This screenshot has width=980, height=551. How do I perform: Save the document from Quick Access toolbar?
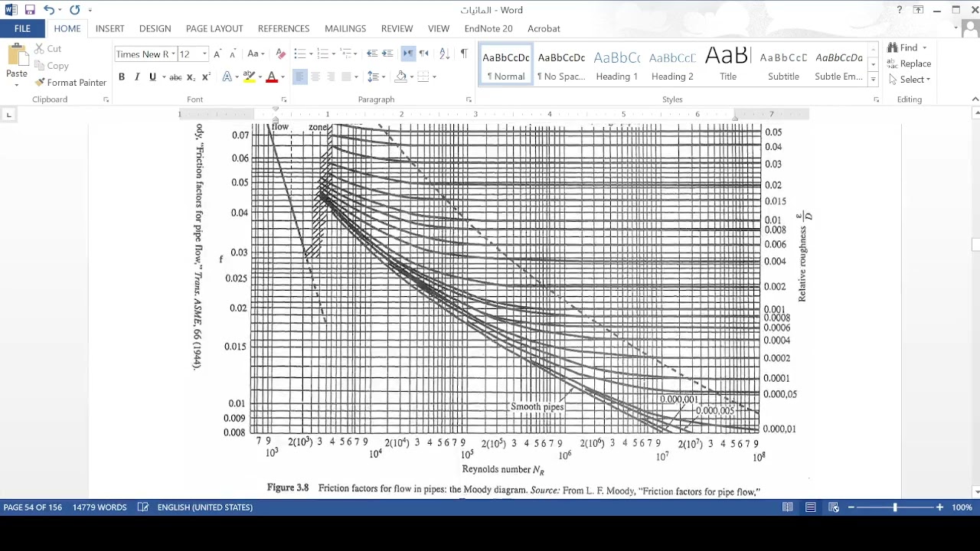click(30, 10)
